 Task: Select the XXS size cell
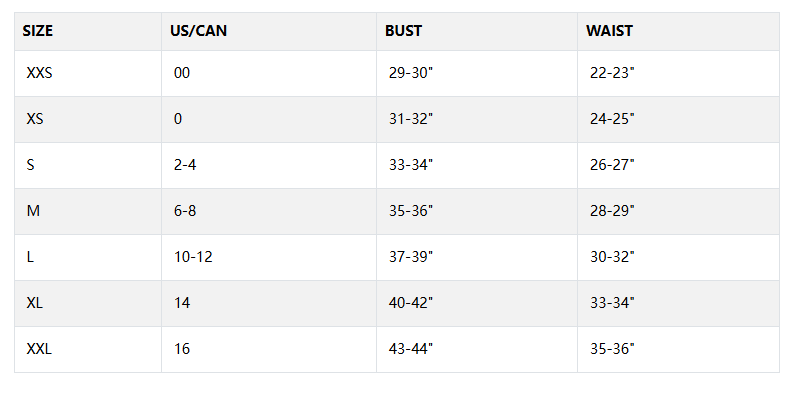[39, 73]
